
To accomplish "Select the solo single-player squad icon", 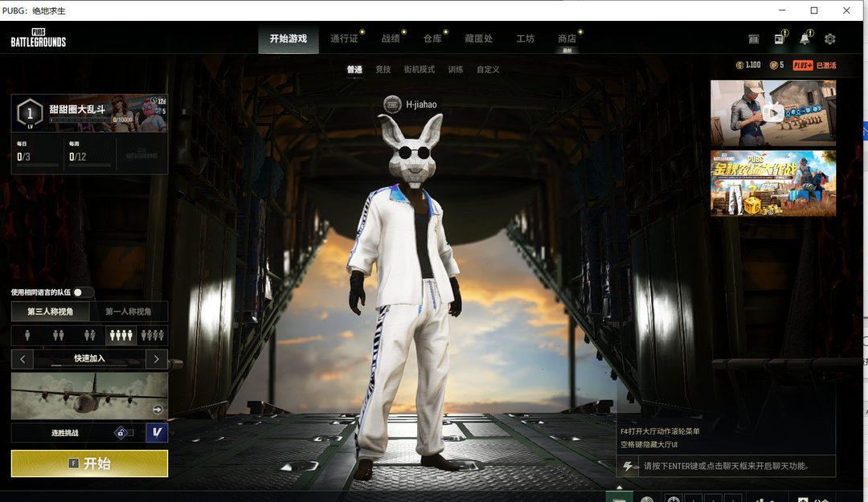I will [x=27, y=335].
